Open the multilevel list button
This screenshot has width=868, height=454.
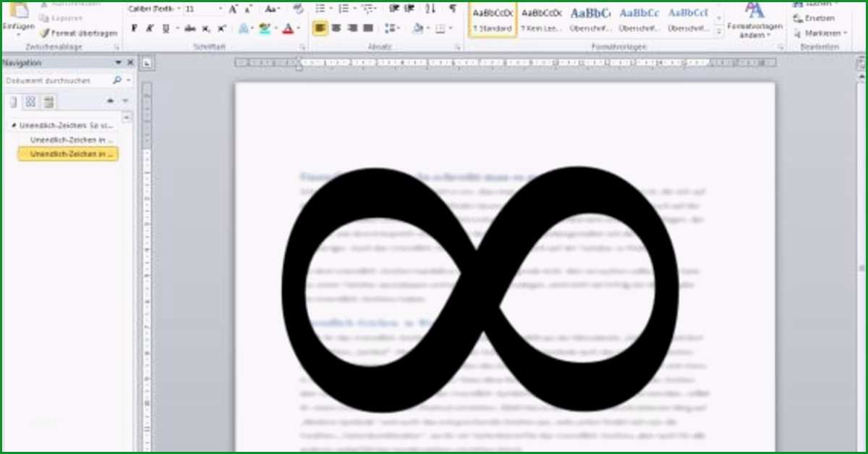click(x=368, y=9)
